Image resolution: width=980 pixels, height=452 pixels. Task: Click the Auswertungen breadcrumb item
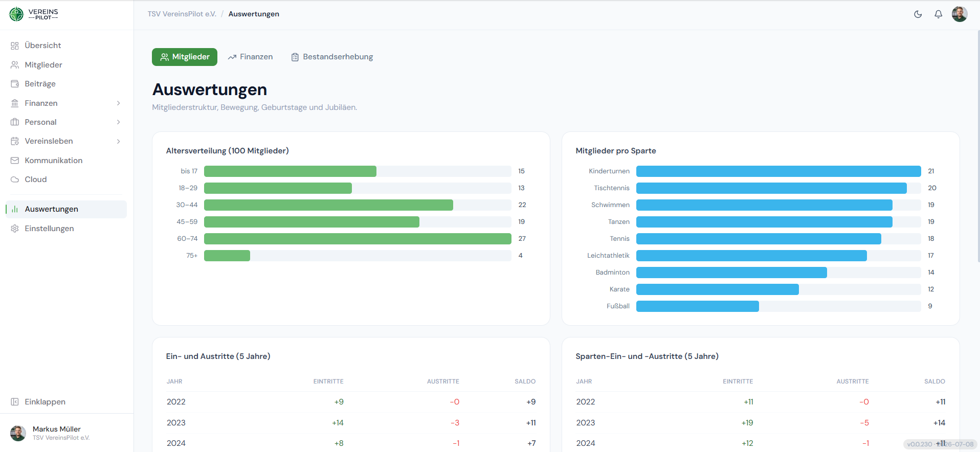[254, 14]
